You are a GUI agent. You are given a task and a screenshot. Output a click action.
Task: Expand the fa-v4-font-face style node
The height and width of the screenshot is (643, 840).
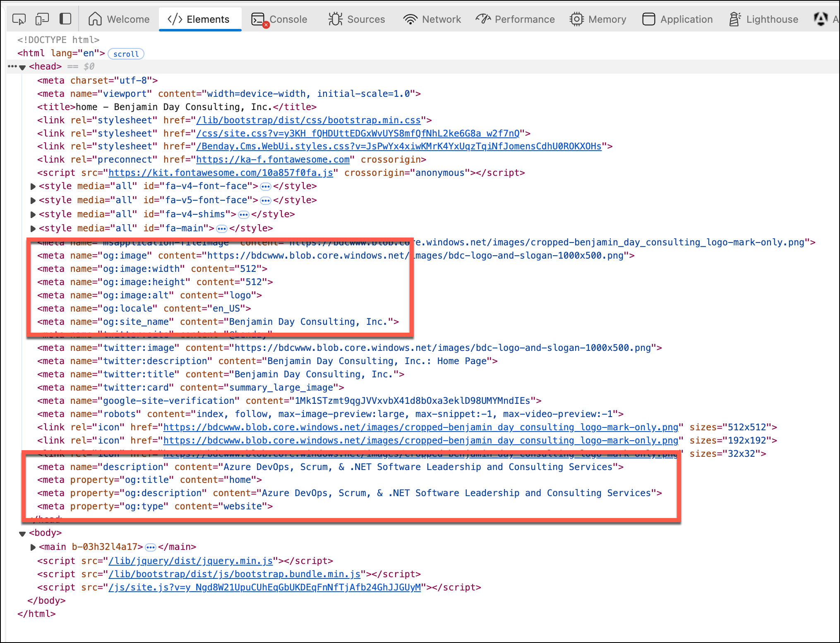click(33, 187)
